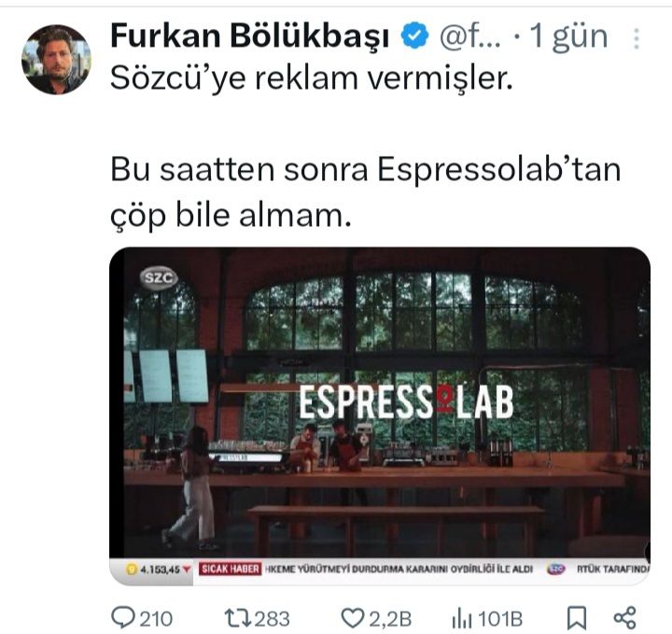Open Furkan Bölükbaşı's profile picture
Screen dimensions: 672x634
pos(56,59)
